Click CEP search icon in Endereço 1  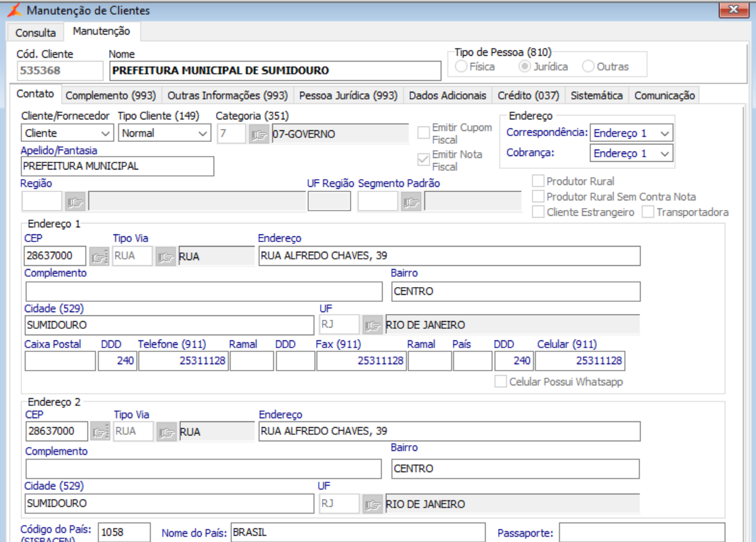pyautogui.click(x=99, y=256)
